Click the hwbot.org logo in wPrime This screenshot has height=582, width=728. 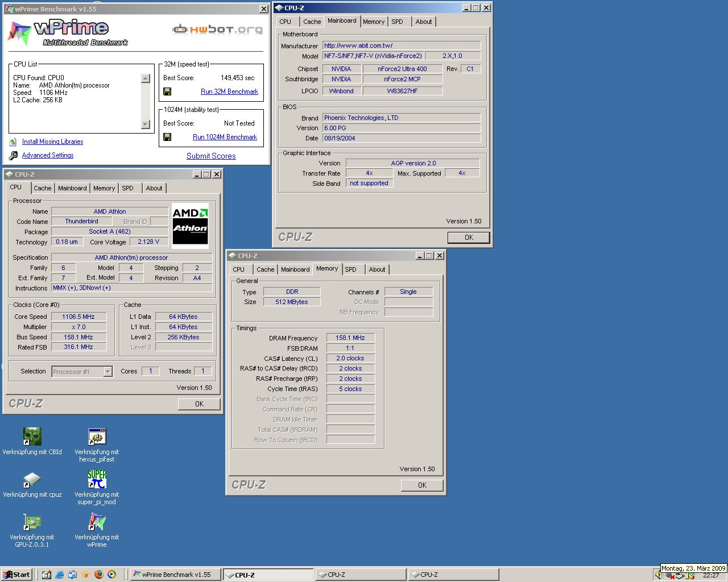218,29
